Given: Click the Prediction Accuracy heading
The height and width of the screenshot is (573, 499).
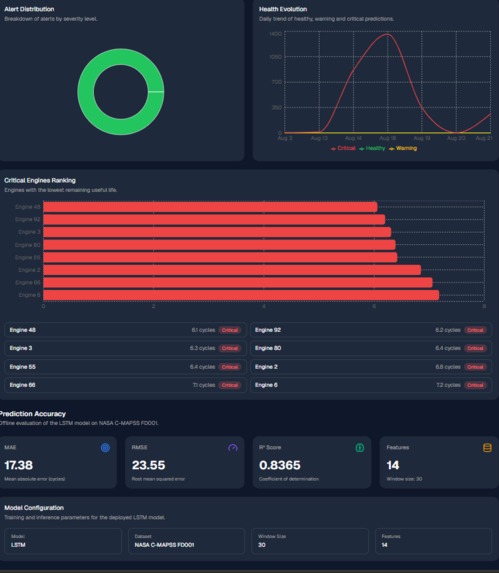Looking at the screenshot, I should [33, 414].
